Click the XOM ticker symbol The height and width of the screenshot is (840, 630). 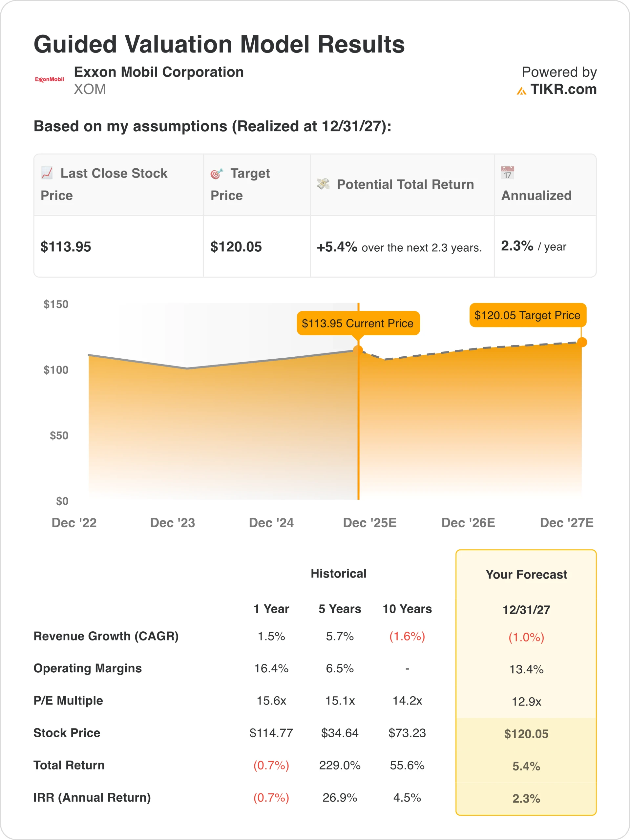click(90, 89)
